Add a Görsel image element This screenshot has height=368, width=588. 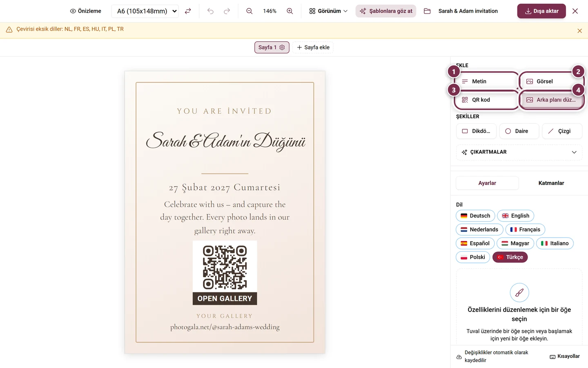click(x=552, y=81)
